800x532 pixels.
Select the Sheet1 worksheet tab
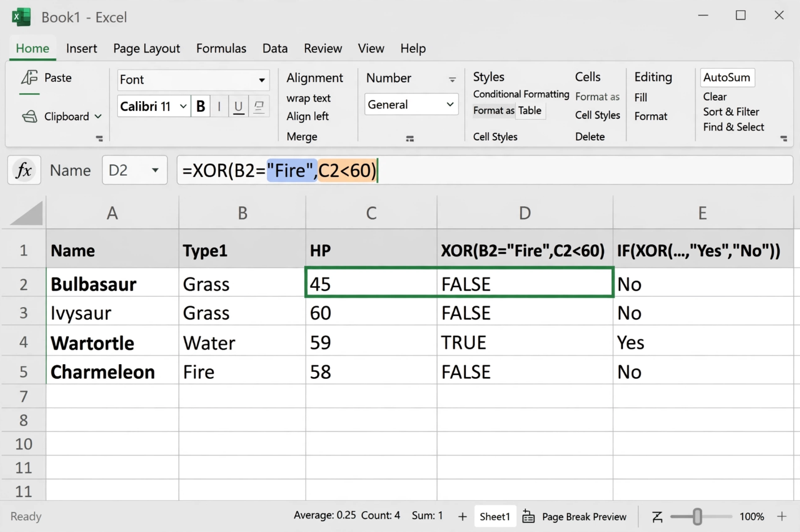tap(495, 516)
